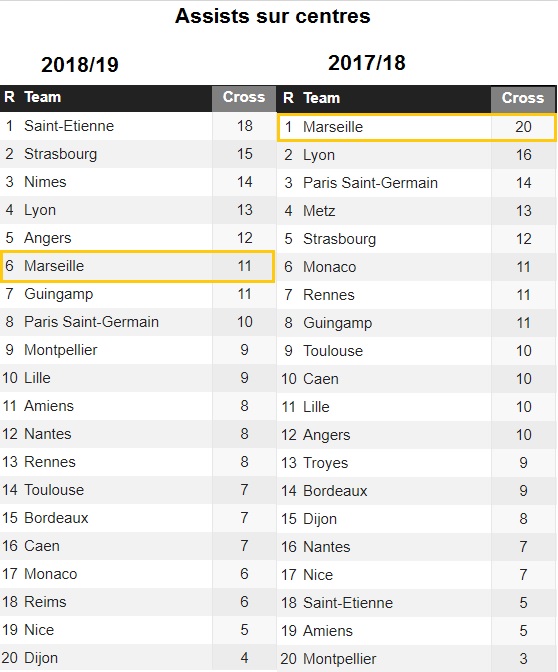Click Nimes in the 2018/19 table
558x672 pixels.
point(45,182)
